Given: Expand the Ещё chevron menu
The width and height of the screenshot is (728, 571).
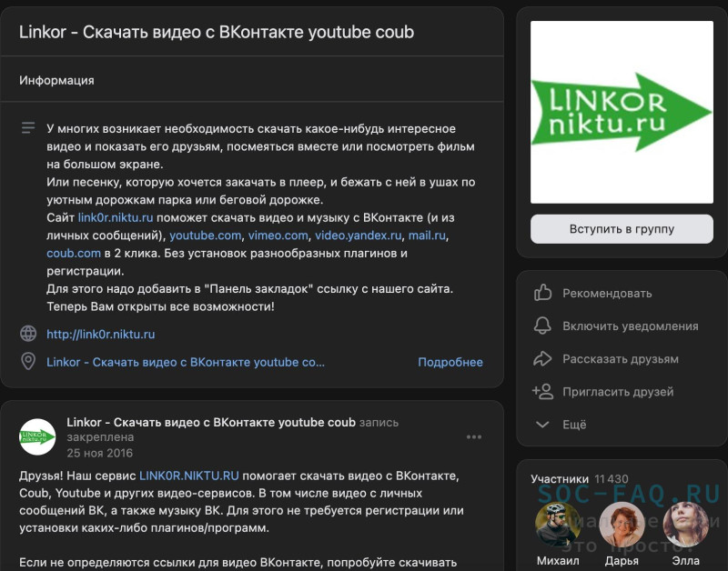Looking at the screenshot, I should [542, 425].
